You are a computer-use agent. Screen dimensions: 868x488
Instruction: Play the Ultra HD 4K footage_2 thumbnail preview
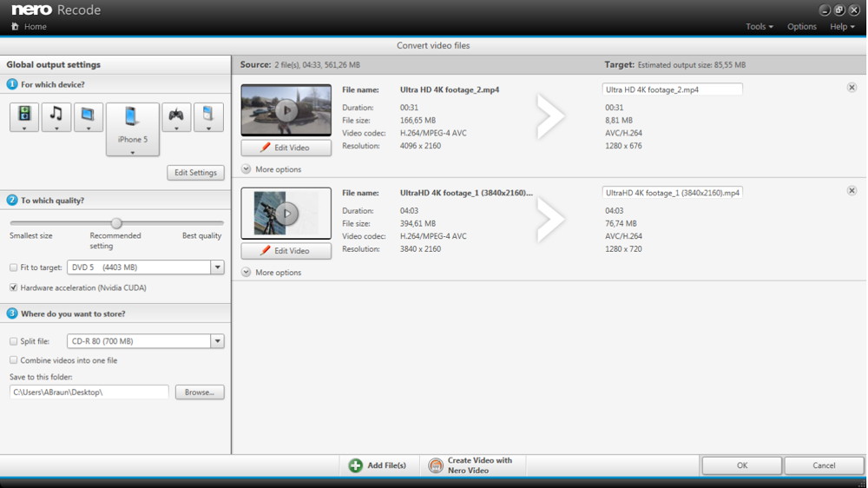pyautogui.click(x=286, y=110)
